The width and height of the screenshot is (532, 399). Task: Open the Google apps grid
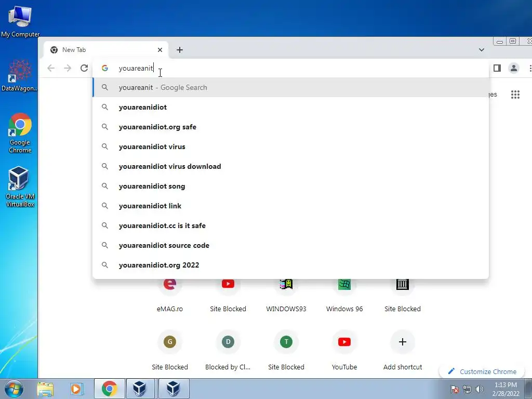[x=515, y=95]
